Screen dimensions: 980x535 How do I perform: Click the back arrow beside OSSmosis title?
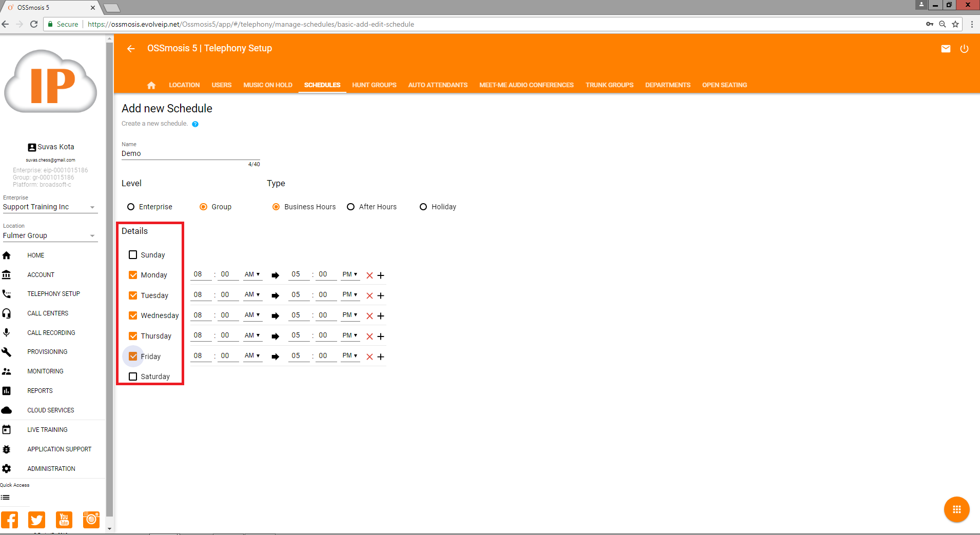[131, 49]
